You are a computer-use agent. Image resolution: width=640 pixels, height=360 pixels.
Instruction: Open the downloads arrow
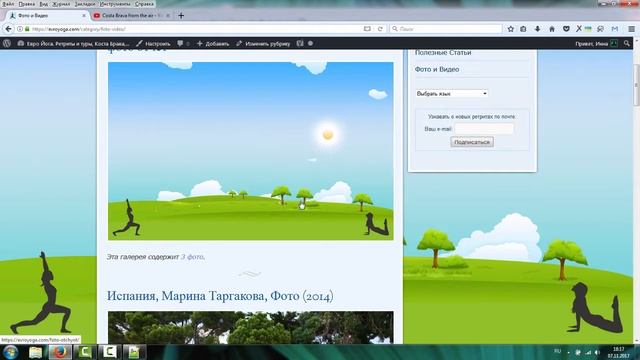(538, 29)
